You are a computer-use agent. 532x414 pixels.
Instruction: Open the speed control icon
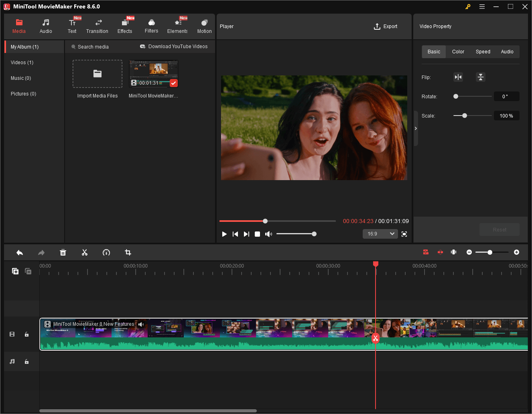pyautogui.click(x=106, y=252)
